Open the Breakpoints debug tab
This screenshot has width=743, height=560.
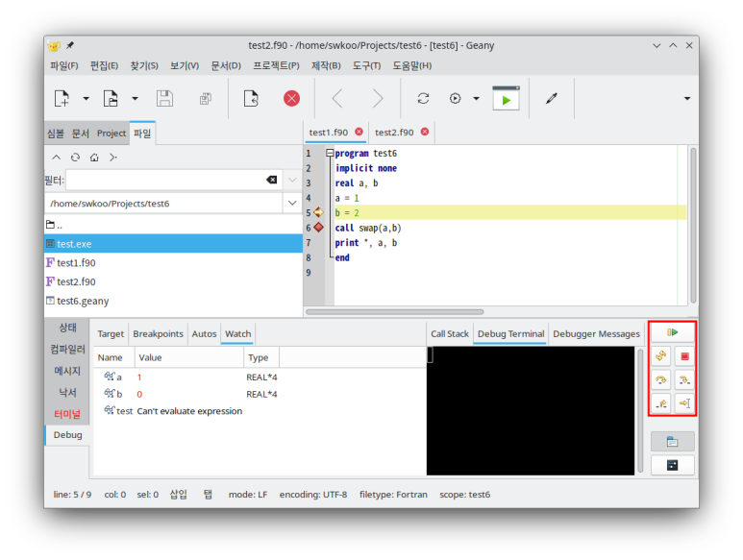(158, 333)
